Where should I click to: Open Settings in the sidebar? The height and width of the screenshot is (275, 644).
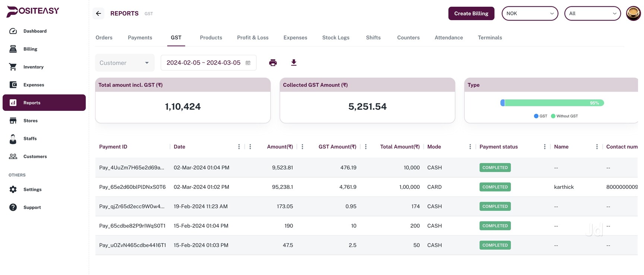coord(32,190)
